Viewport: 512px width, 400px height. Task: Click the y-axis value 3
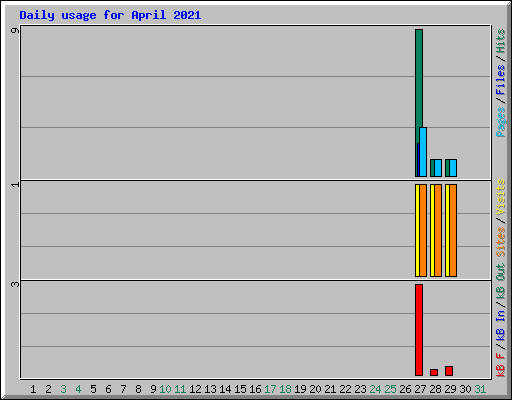[x=15, y=284]
